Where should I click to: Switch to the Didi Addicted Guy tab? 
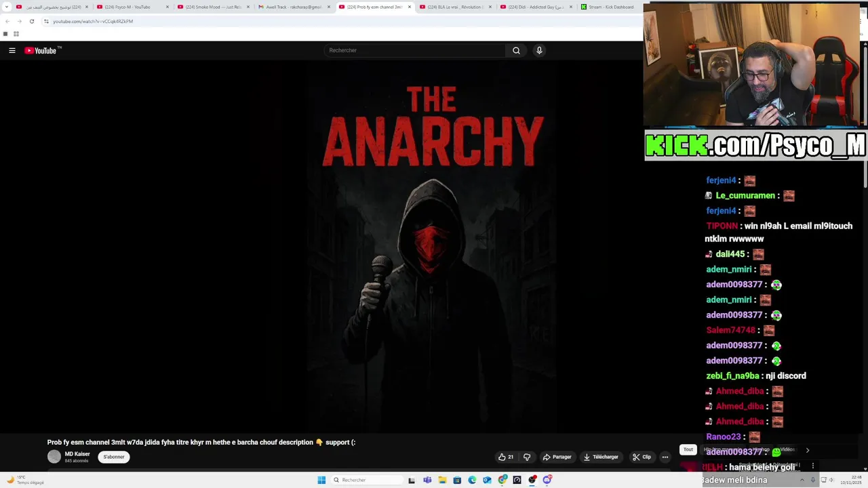(536, 7)
